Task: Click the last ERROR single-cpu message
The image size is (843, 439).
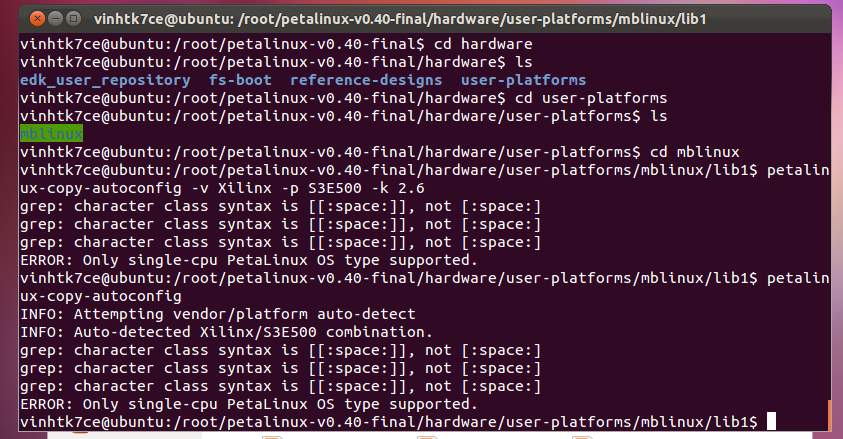Action: pos(248,404)
